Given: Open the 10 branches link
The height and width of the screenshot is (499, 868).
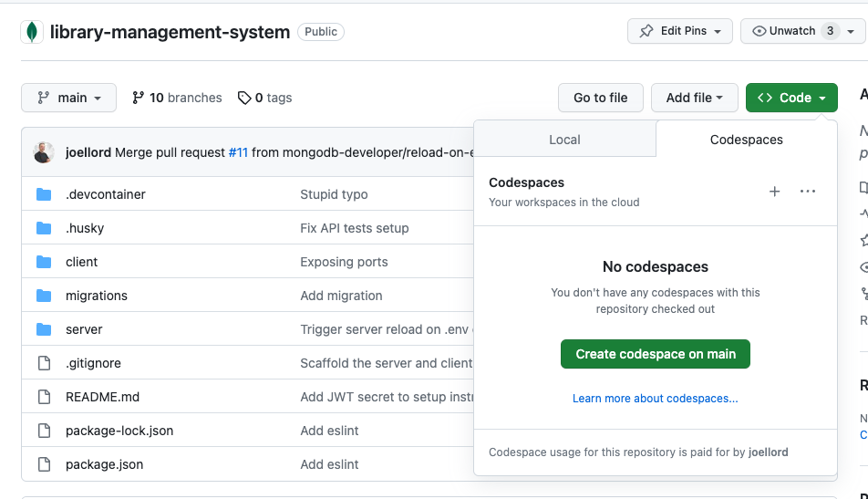Looking at the screenshot, I should tap(177, 98).
